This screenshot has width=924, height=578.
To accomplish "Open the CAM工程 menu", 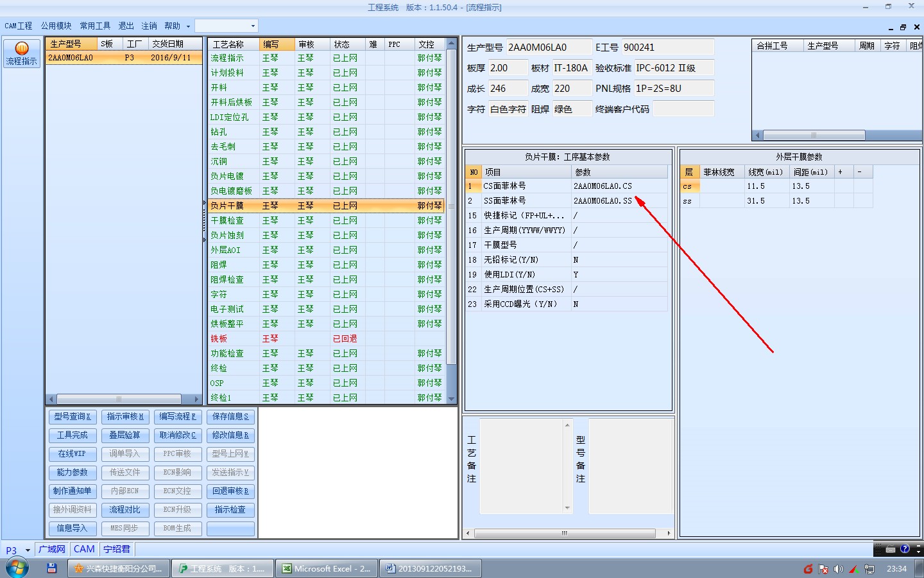I will (19, 26).
